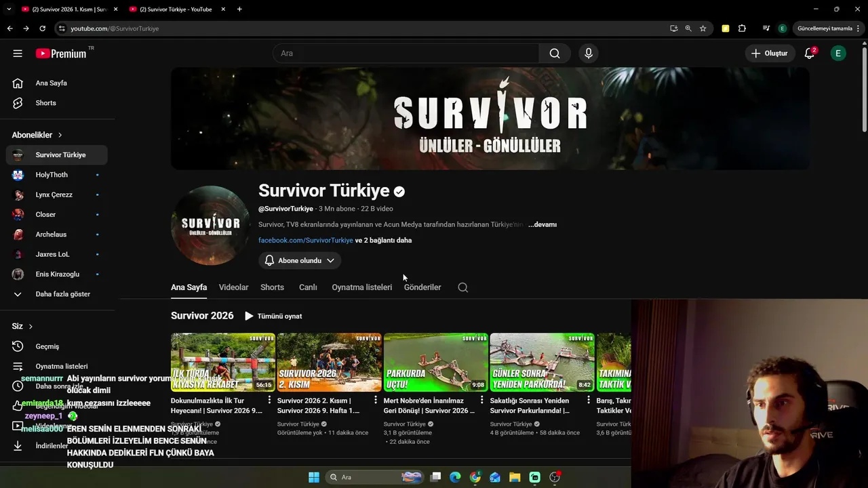The image size is (868, 488).
Task: Click the yellow extension icon
Action: [726, 28]
